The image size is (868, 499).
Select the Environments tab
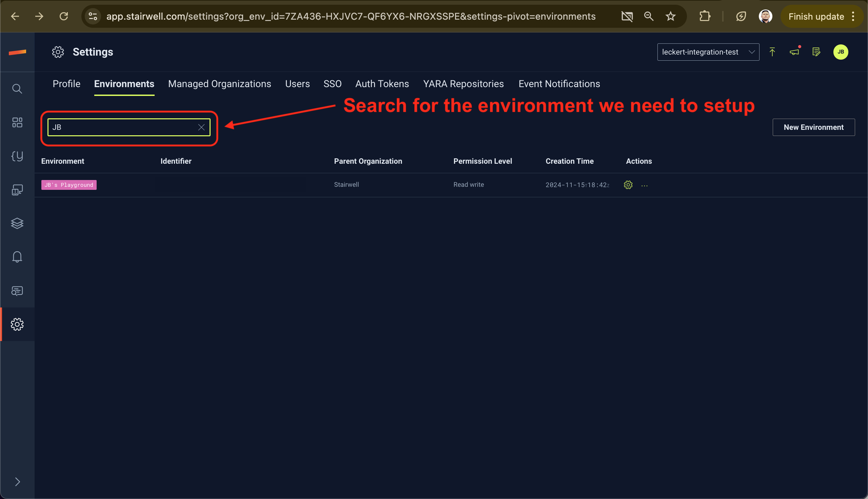pyautogui.click(x=124, y=84)
